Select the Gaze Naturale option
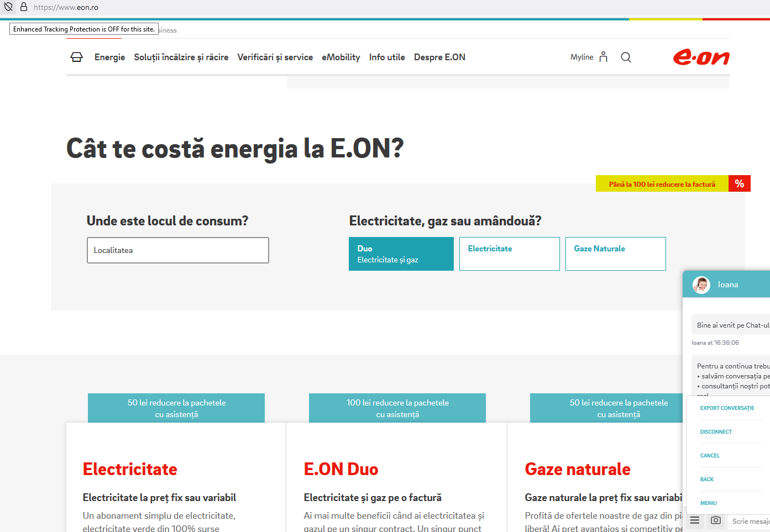 tap(615, 254)
